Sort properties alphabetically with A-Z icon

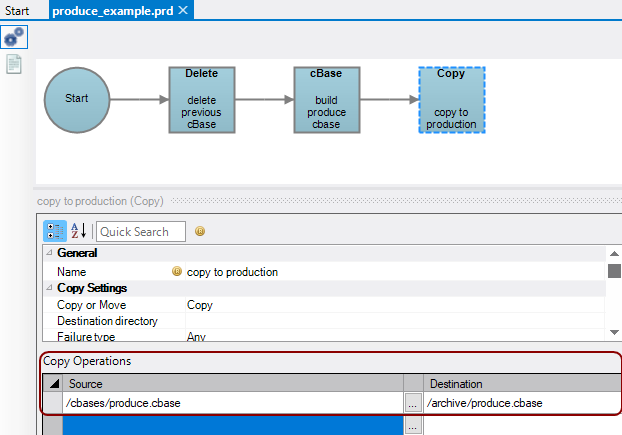[78, 231]
